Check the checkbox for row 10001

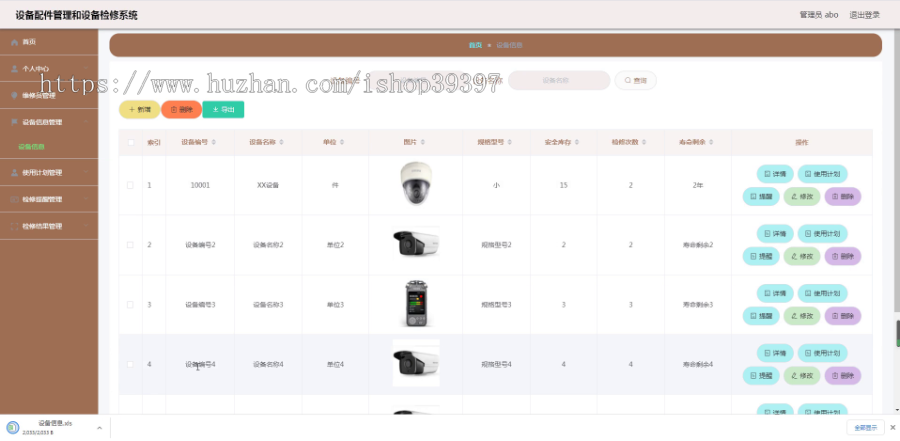click(x=130, y=185)
